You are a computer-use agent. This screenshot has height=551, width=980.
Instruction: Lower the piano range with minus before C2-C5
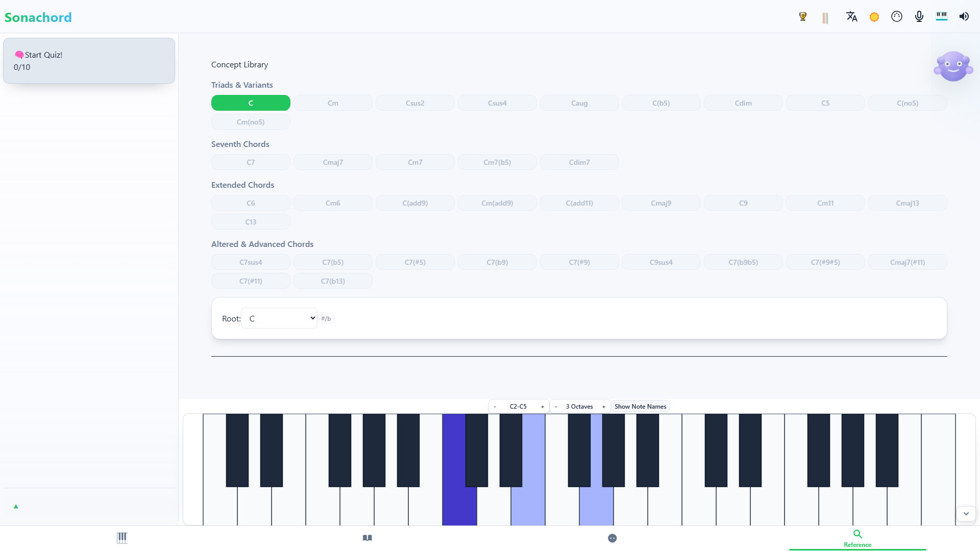495,407
